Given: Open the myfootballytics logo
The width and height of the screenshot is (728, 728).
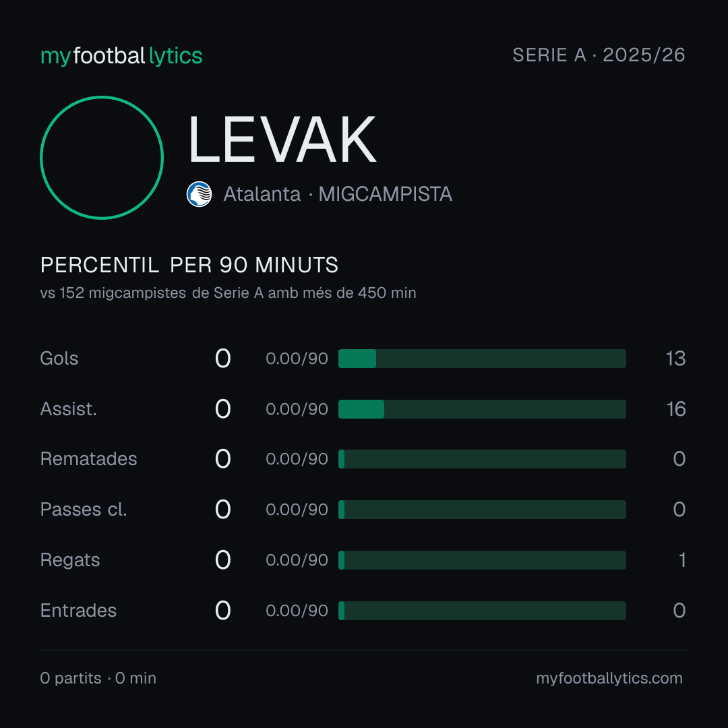Looking at the screenshot, I should tap(121, 56).
